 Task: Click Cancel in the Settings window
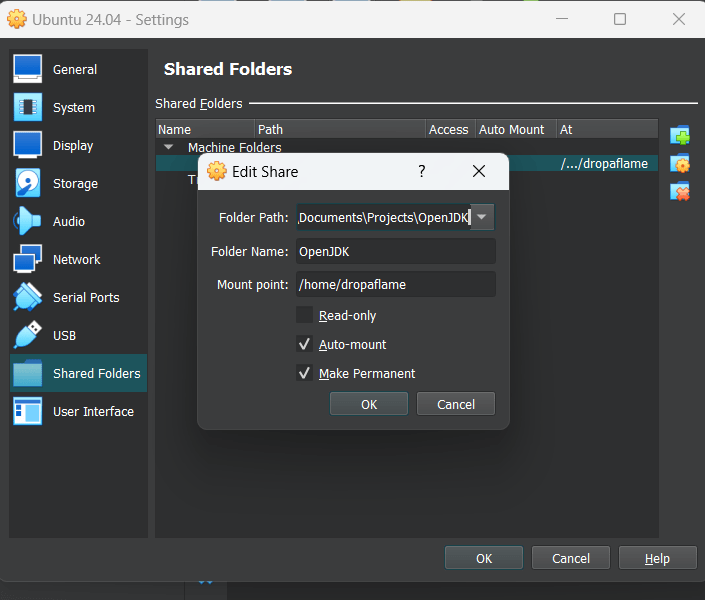tap(571, 558)
